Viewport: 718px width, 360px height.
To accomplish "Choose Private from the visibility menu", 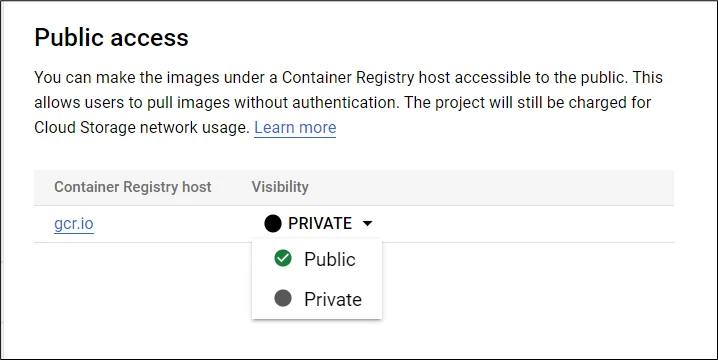I will pyautogui.click(x=317, y=299).
